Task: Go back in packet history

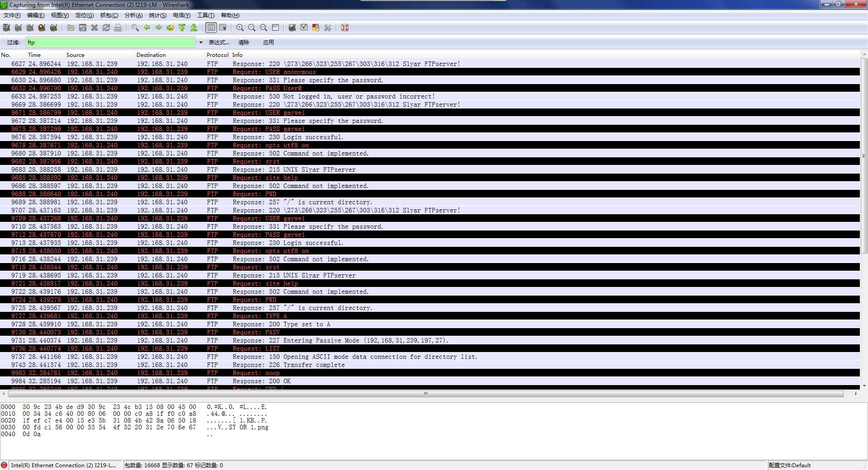Action: [x=147, y=28]
